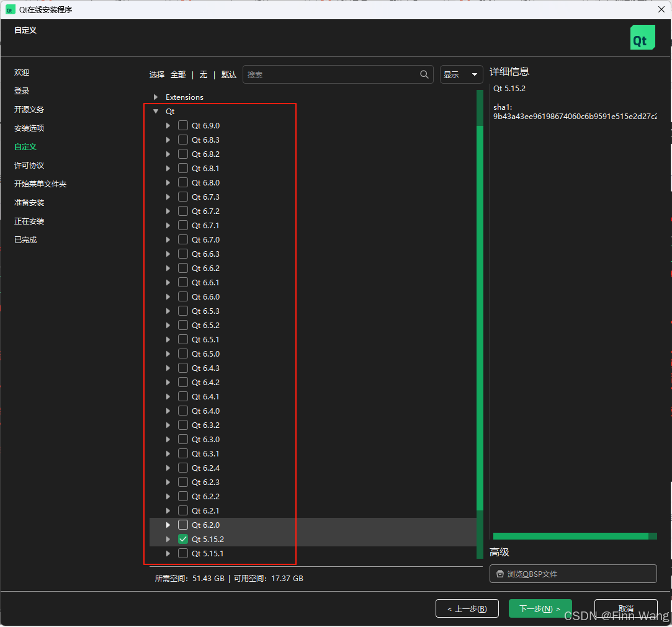Select the Qt 6.2.2 row text
Image resolution: width=672 pixels, height=627 pixels.
click(x=206, y=496)
